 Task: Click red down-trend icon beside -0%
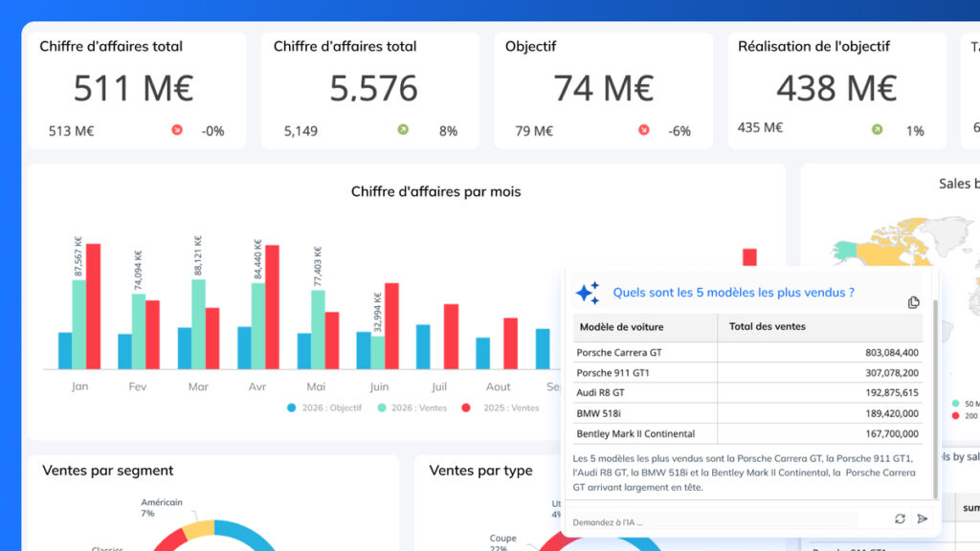coord(177,130)
